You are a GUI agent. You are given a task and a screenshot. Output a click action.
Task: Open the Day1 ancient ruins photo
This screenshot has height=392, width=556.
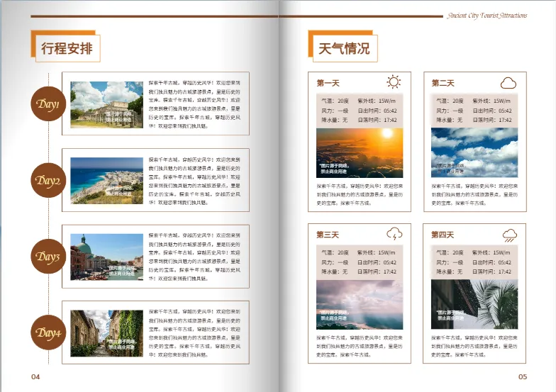[106, 105]
